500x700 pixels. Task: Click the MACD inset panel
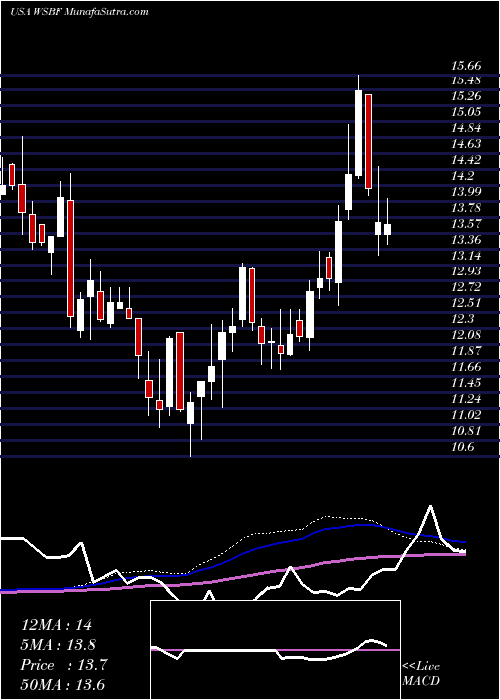[275, 650]
